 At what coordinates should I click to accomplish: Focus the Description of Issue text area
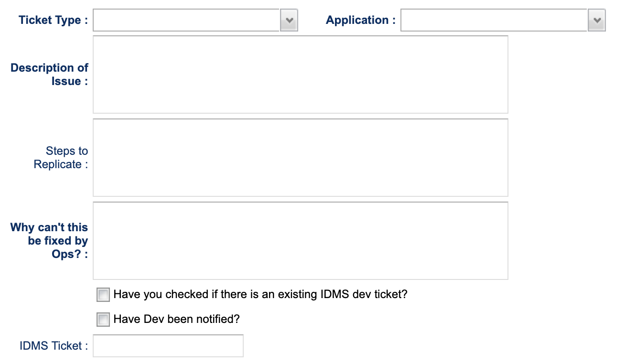300,75
